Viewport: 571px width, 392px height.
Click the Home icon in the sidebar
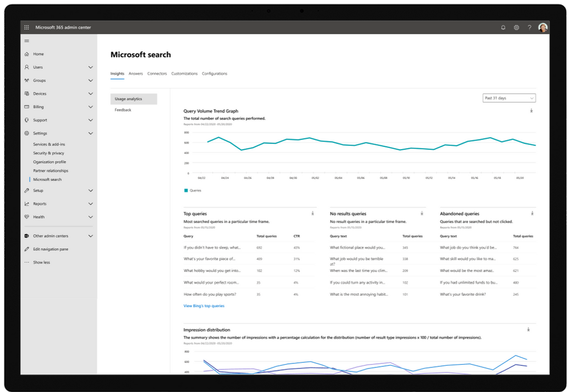(27, 54)
